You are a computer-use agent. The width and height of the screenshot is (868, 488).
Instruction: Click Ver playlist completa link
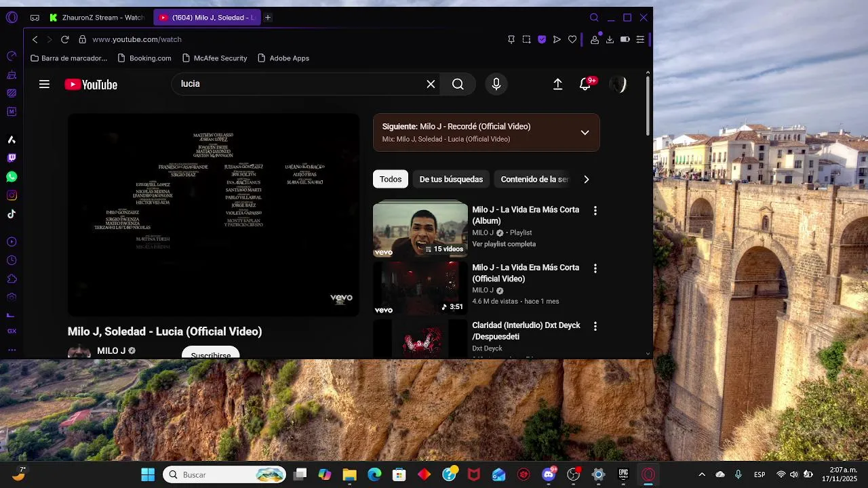tap(504, 244)
